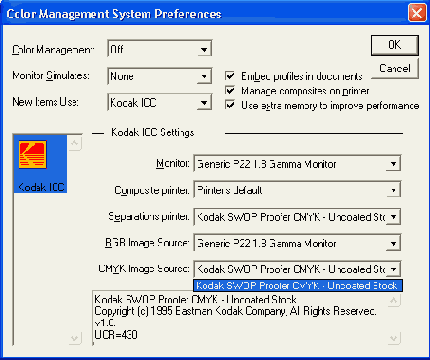Click up arrow of profile description scrollbar
The image size is (430, 360).
pyautogui.click(x=394, y=301)
